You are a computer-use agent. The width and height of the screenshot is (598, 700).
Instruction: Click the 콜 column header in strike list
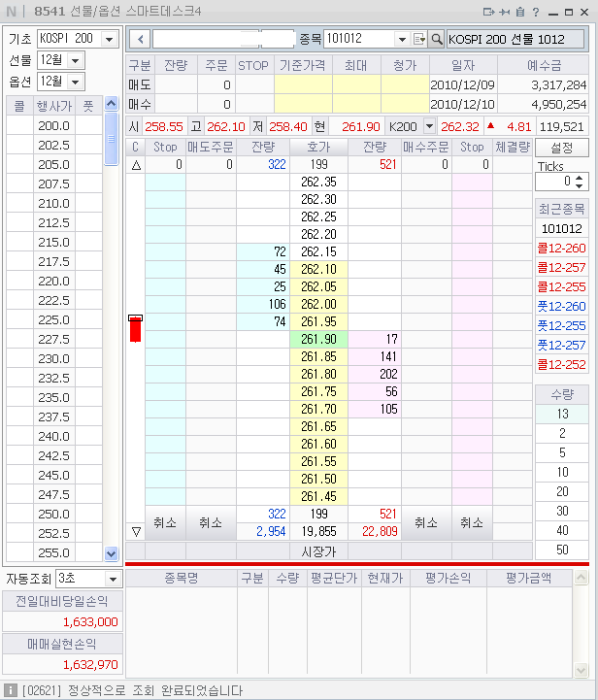click(x=19, y=106)
